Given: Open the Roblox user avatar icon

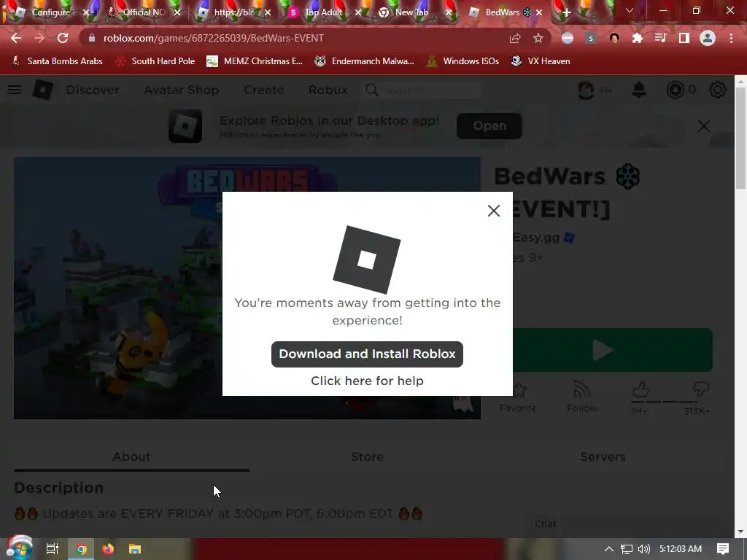Looking at the screenshot, I should pos(586,90).
